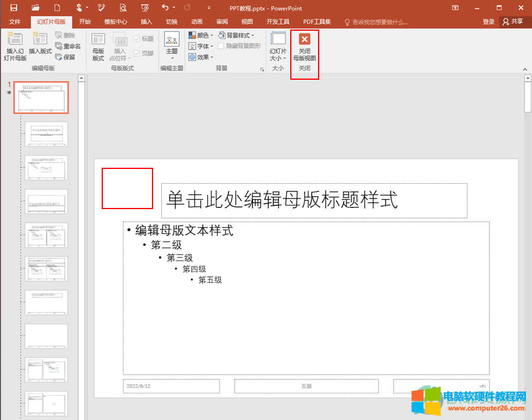The width and height of the screenshot is (532, 420).
Task: Click the 共享 button
Action: [x=514, y=21]
